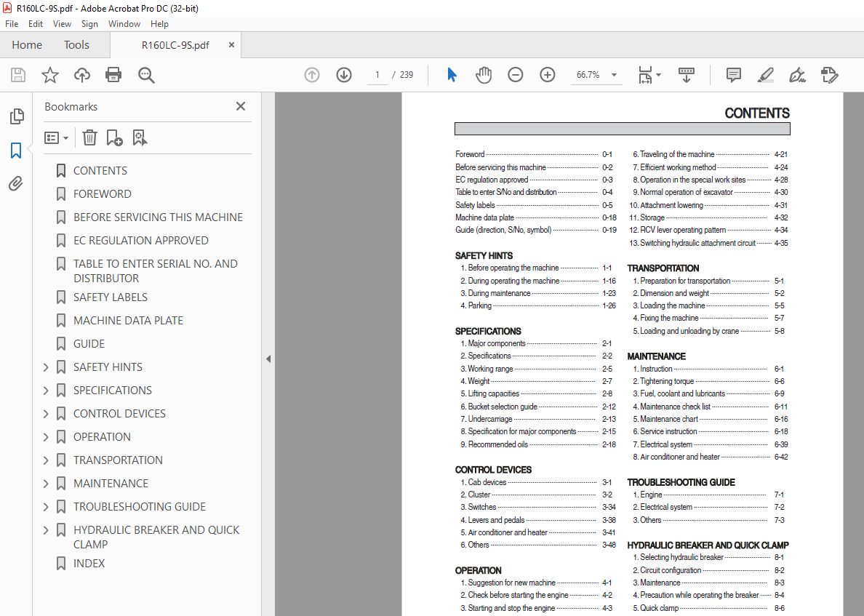Open TABLE TO ENTER SERIAL NO. bookmark
864x616 pixels.
click(x=156, y=271)
